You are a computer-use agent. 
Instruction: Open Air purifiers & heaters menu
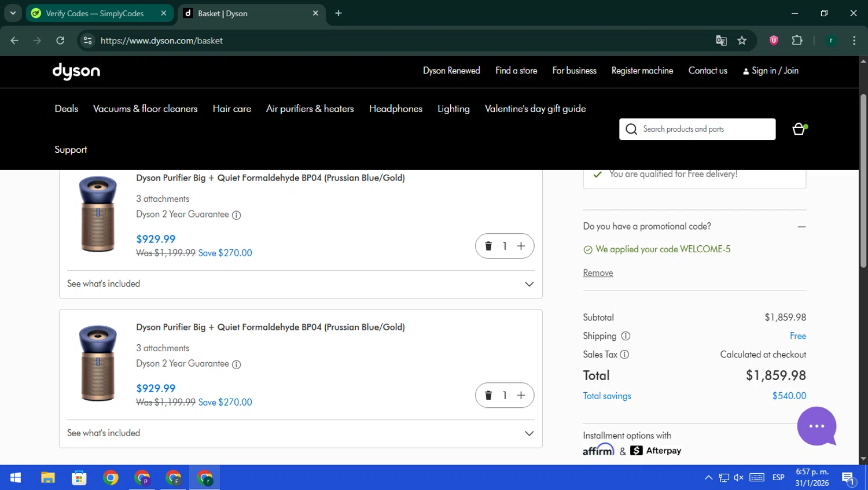tap(310, 109)
